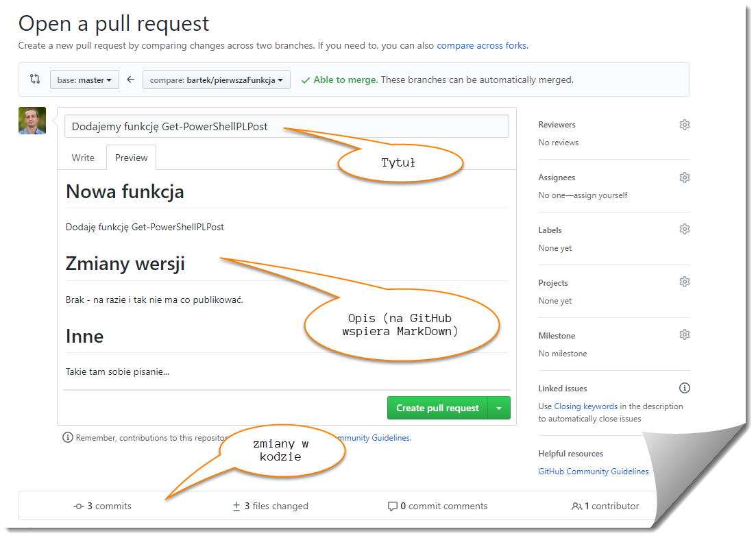Image resolution: width=756 pixels, height=538 pixels.
Task: Click the compare branches switch icon
Action: tap(35, 80)
